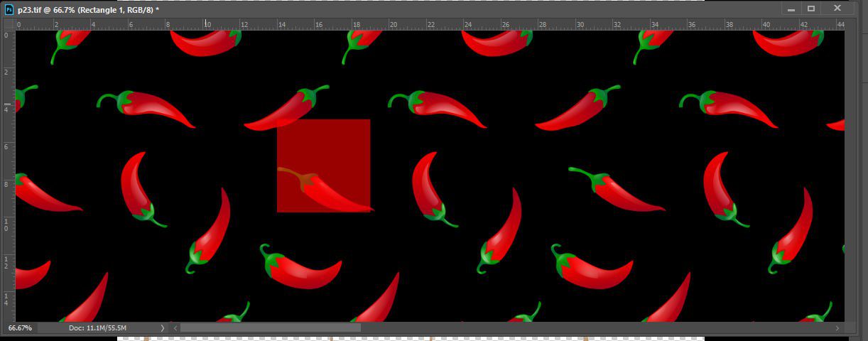Close the p23.tif document window
The height and width of the screenshot is (341, 868).
837,9
